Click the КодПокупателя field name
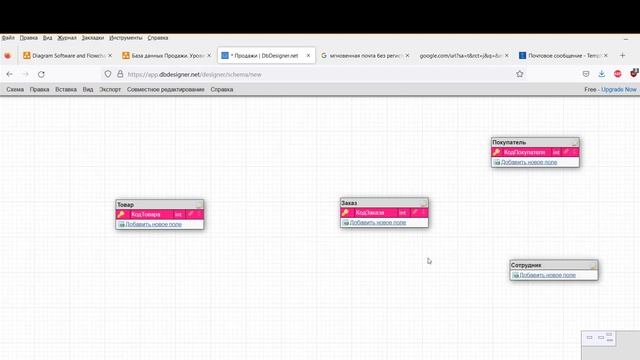This screenshot has height=360, width=640. (524, 152)
